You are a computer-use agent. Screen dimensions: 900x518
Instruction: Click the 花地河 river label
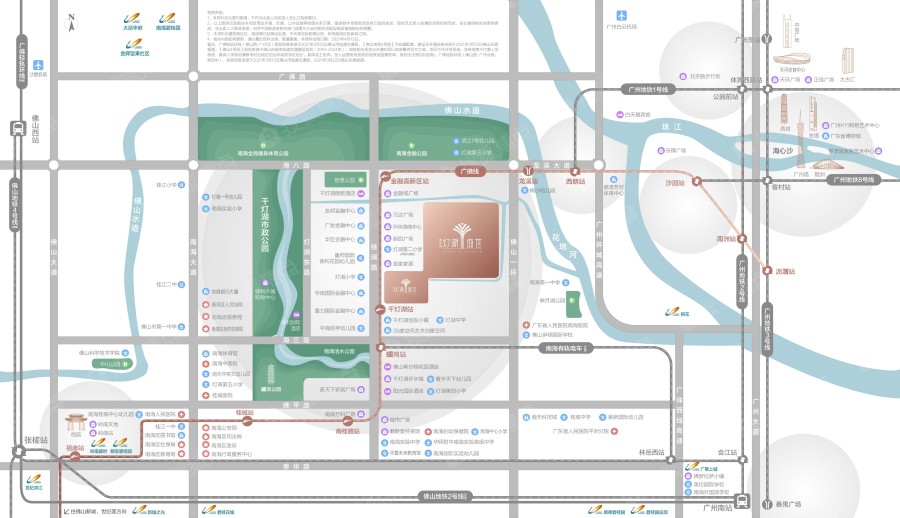[x=565, y=245]
